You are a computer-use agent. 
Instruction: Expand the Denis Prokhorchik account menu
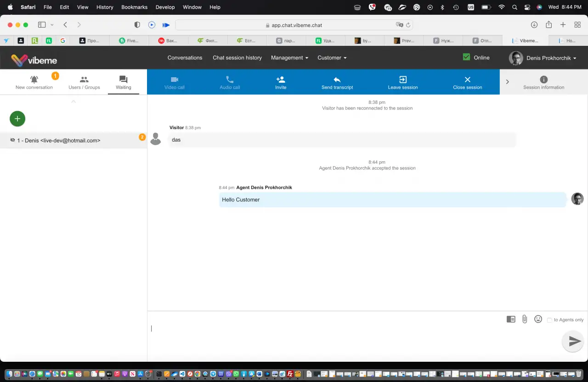tap(543, 58)
